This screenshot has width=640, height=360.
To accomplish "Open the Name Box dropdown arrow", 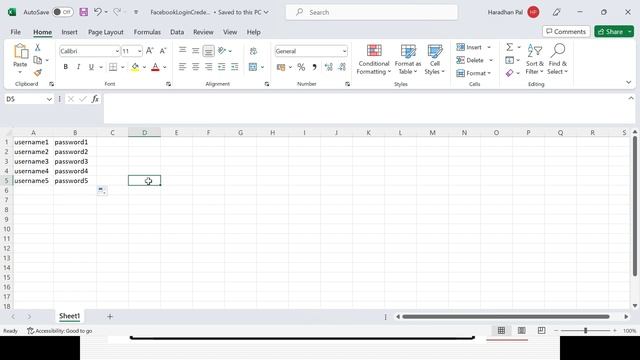I will 49,99.
